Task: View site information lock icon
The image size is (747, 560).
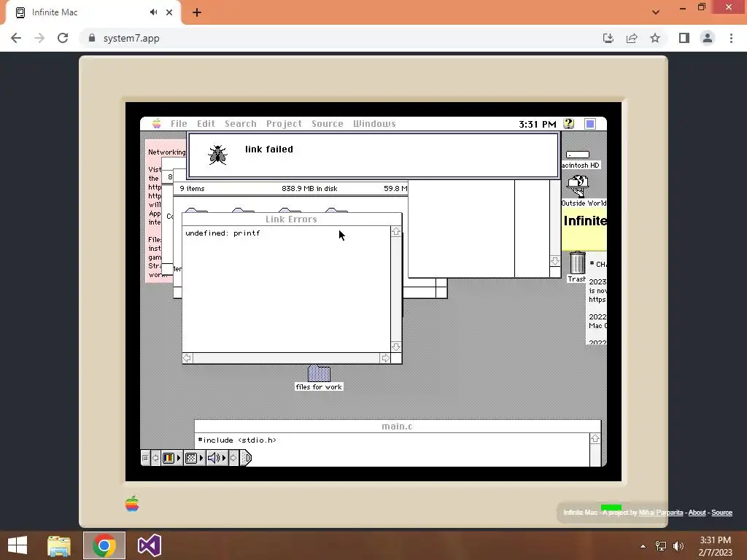Action: 92,38
